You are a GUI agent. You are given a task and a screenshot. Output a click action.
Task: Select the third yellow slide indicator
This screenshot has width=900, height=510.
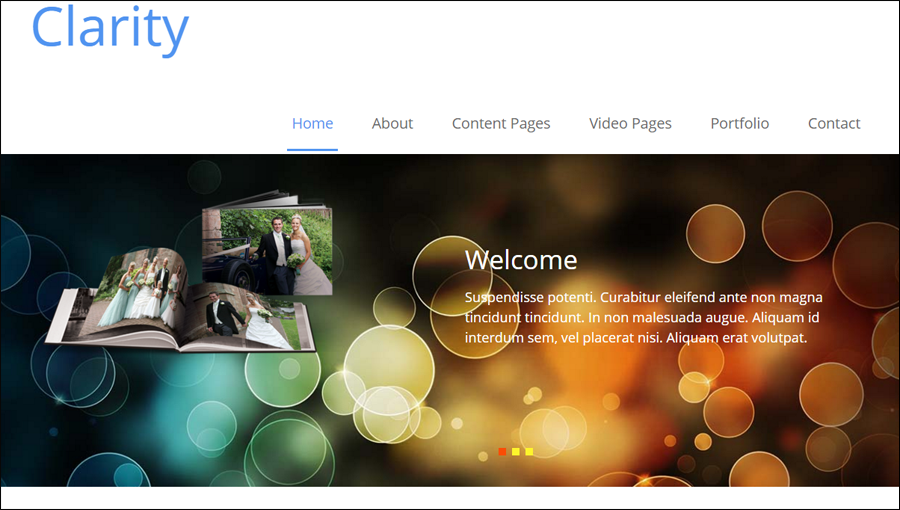tap(529, 451)
